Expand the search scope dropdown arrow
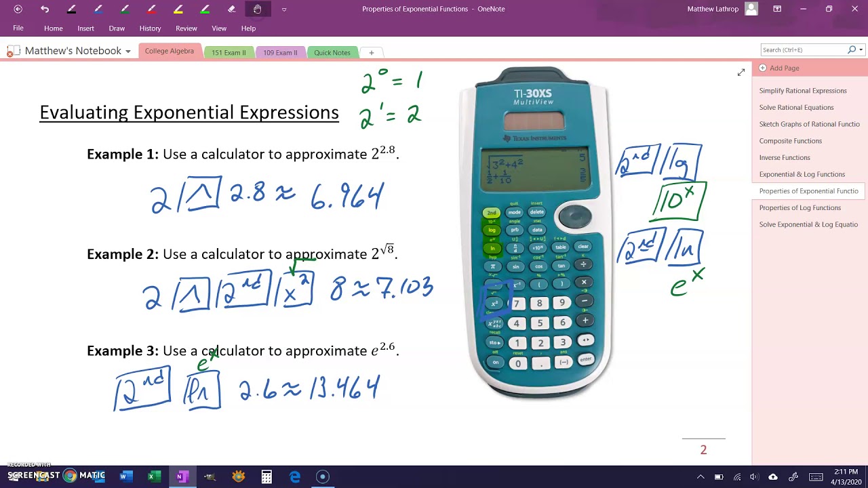This screenshot has height=488, width=868. click(x=861, y=49)
